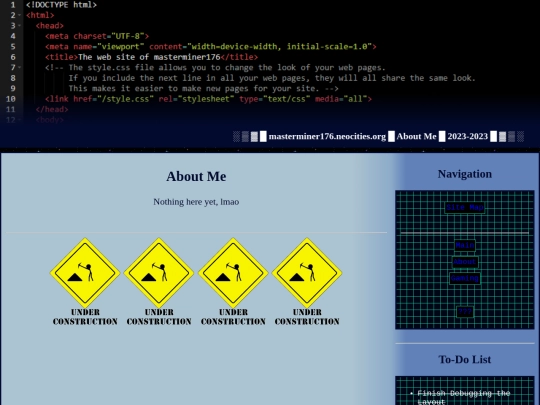Collapse the comment fold arrow on line 7
The image size is (540, 405).
coord(20,68)
